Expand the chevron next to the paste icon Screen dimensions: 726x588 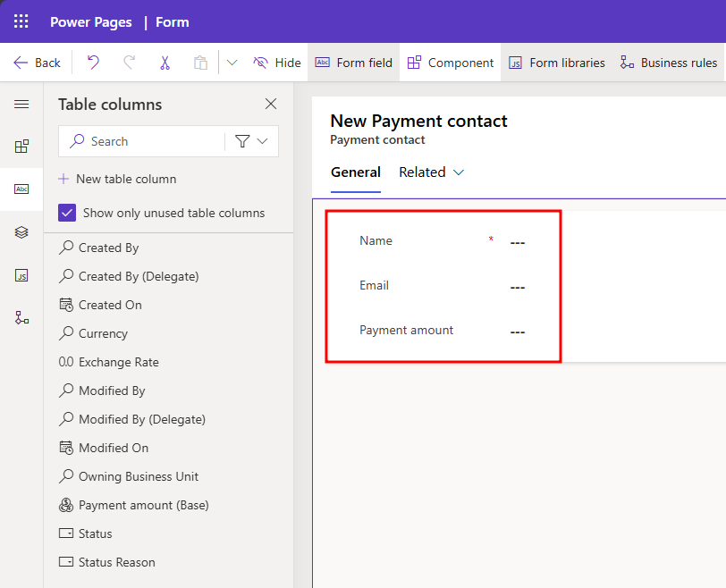(x=231, y=63)
